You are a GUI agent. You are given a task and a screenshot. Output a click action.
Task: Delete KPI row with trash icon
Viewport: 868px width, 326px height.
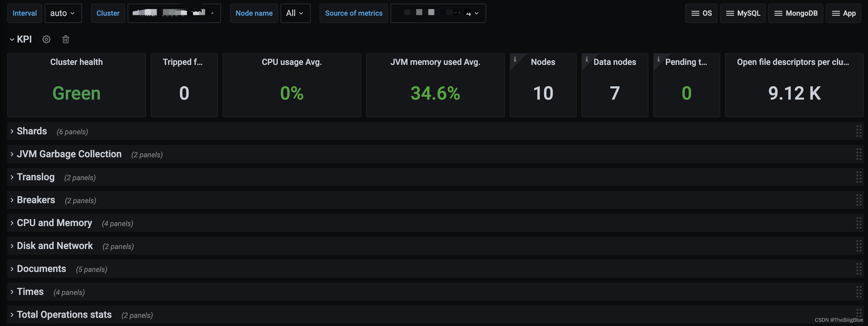pyautogui.click(x=66, y=40)
